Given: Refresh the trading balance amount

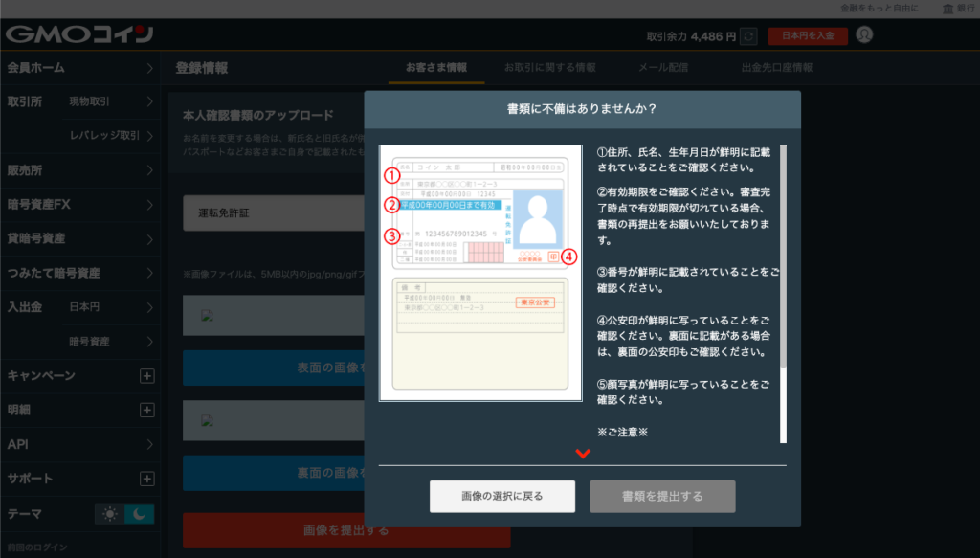Looking at the screenshot, I should click(748, 36).
